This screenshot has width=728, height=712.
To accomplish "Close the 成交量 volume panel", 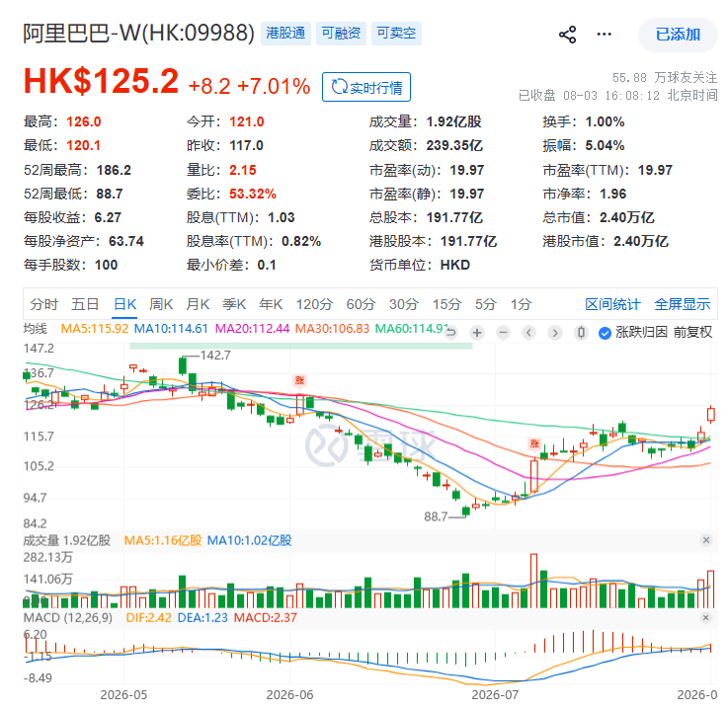I will (705, 540).
